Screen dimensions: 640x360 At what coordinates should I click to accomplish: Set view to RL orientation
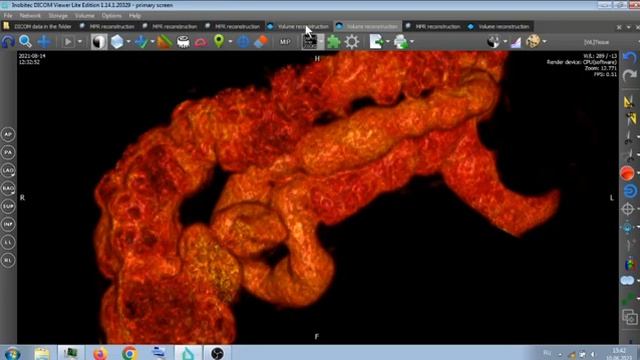tap(8, 260)
